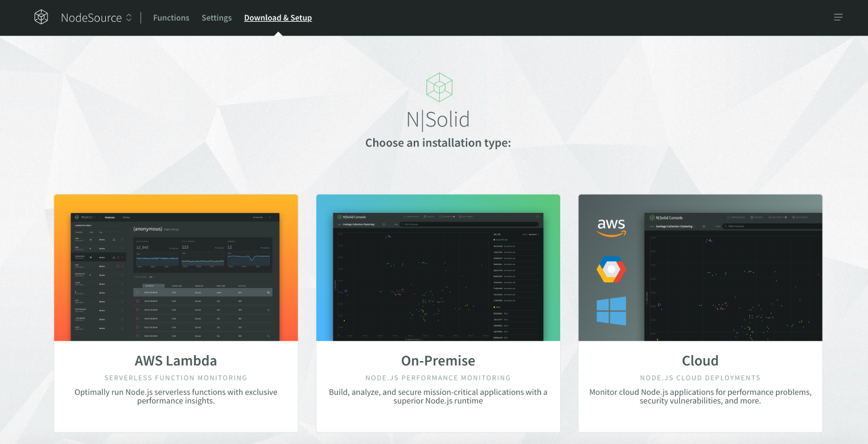
Task: Click the Cloud console thumbnail
Action: click(700, 268)
